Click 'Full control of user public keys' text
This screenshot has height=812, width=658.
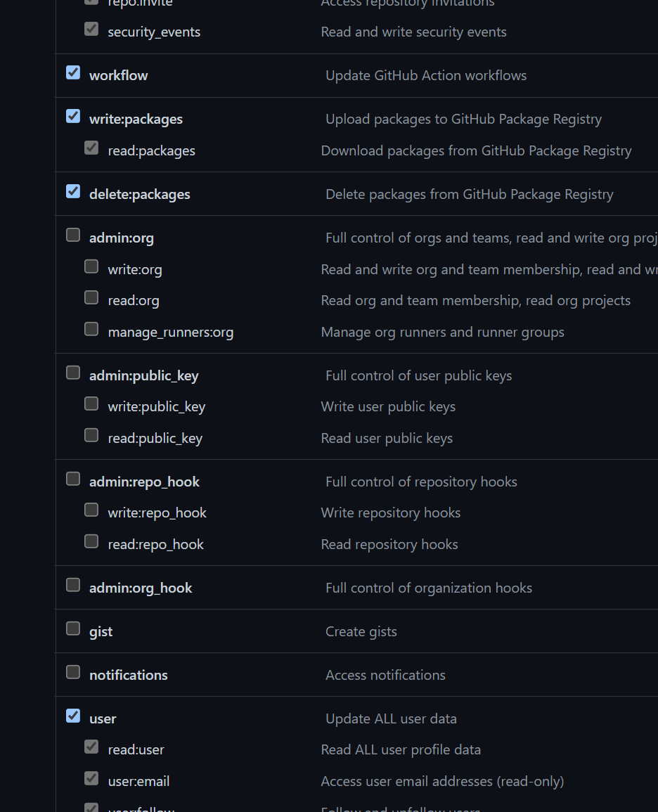[x=419, y=376]
